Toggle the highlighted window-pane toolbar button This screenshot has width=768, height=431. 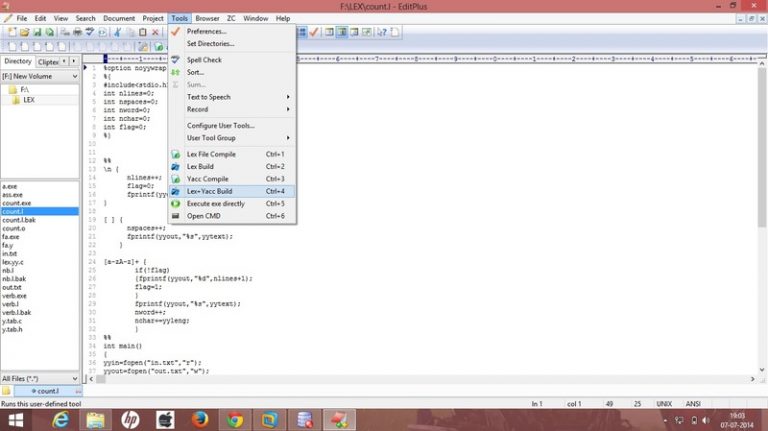coord(342,32)
